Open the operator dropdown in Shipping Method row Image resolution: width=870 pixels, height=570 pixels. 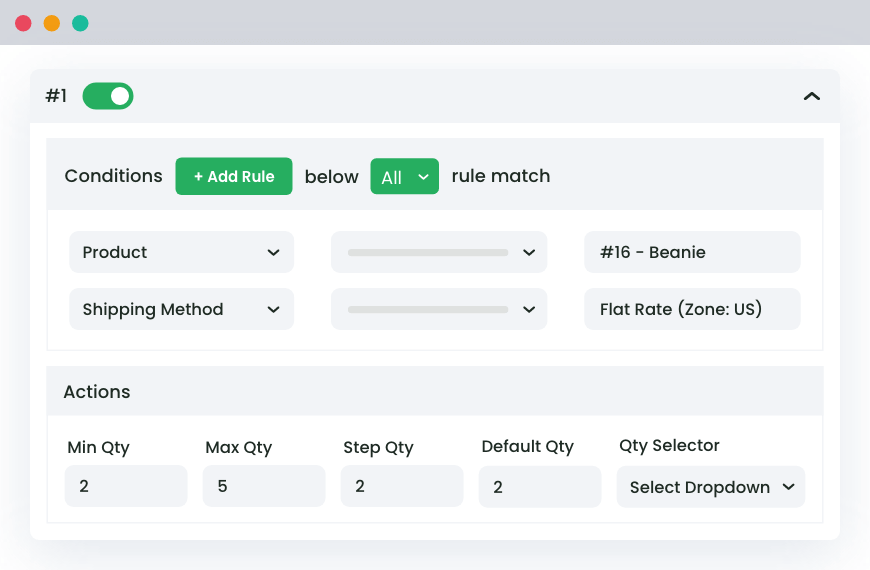pos(439,309)
